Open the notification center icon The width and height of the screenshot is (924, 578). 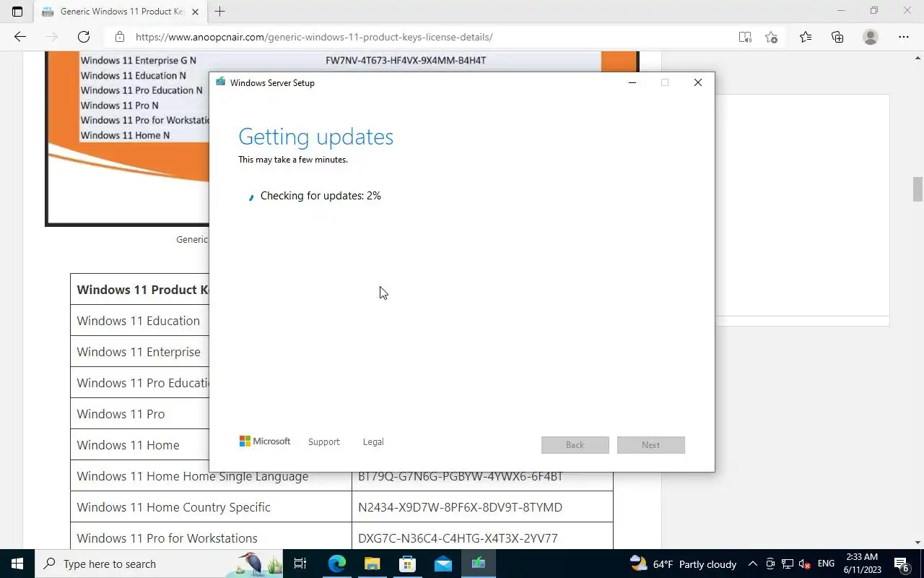click(902, 564)
